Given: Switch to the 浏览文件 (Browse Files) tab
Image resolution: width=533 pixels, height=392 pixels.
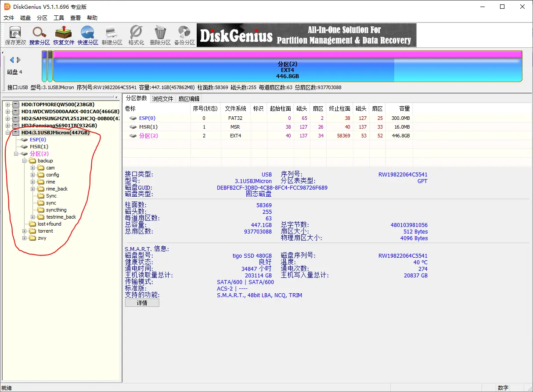Looking at the screenshot, I should 162,99.
